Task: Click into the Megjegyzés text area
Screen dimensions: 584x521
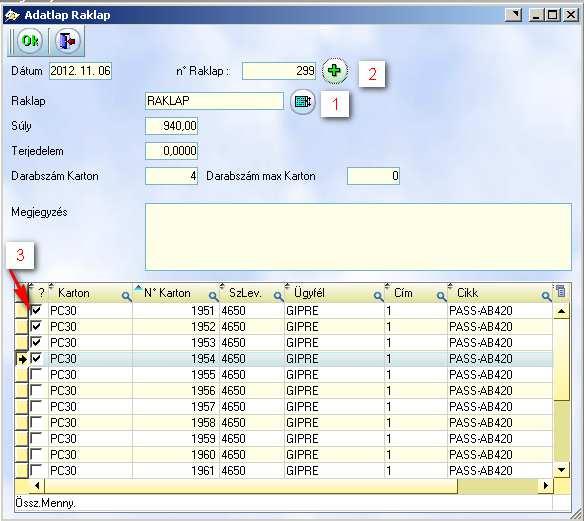Action: coord(358,236)
